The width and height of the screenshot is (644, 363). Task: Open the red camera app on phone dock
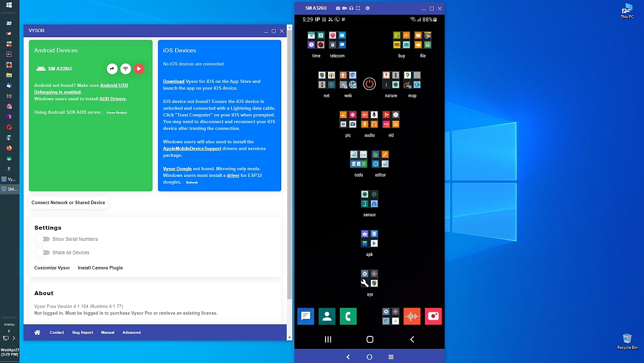[433, 316]
